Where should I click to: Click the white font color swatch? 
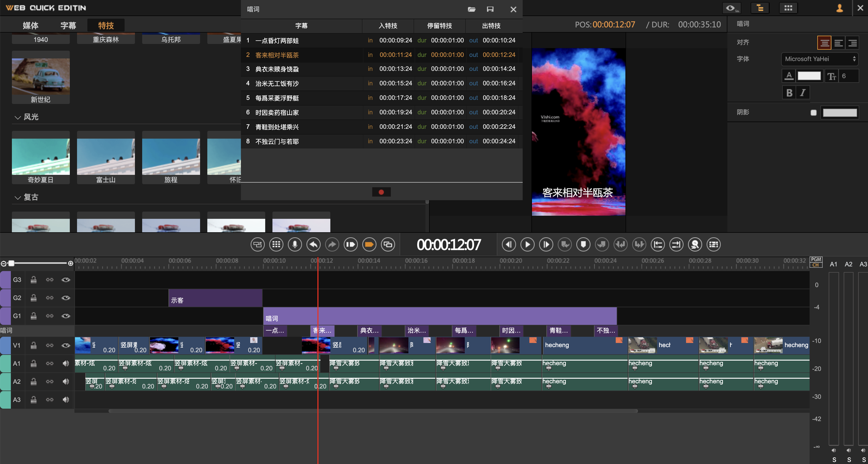point(809,76)
